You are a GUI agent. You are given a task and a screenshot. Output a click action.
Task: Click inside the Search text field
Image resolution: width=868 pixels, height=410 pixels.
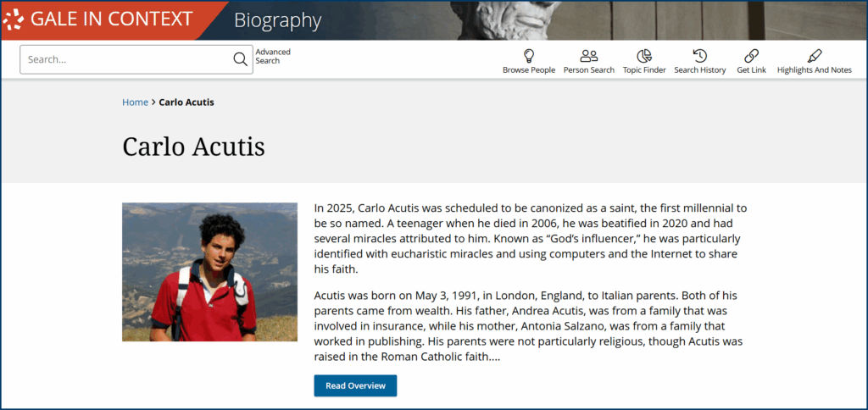(x=127, y=59)
